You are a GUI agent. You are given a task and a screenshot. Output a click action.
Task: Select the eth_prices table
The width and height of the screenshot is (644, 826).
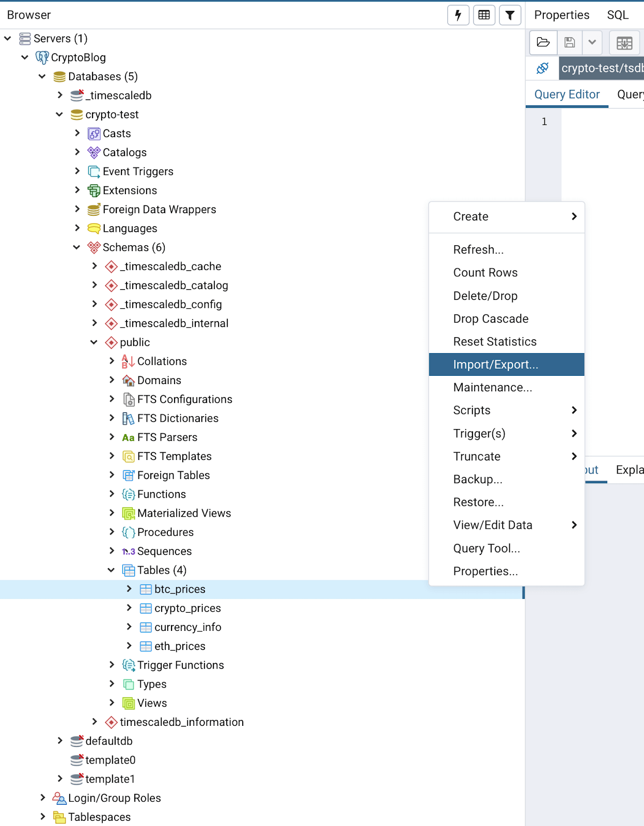pos(180,646)
